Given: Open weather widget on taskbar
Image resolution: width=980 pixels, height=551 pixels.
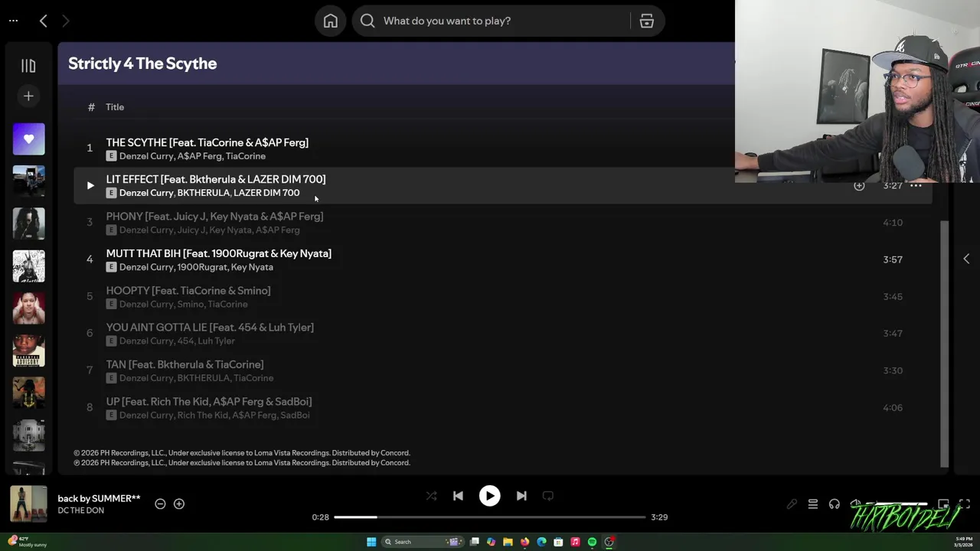Looking at the screenshot, I should click(x=28, y=542).
